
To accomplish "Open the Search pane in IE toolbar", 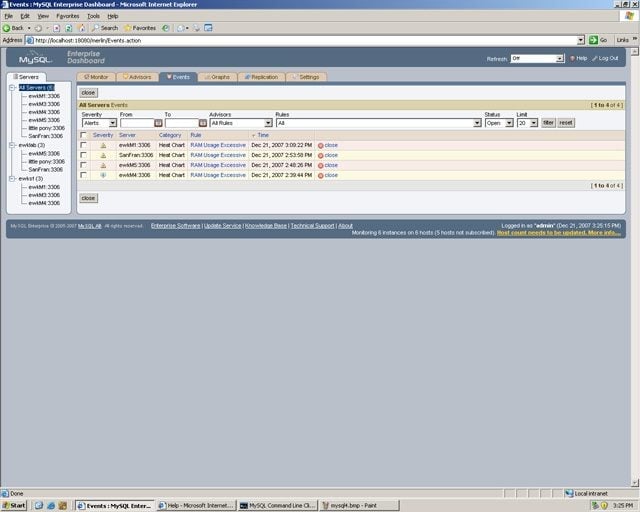I will point(105,28).
